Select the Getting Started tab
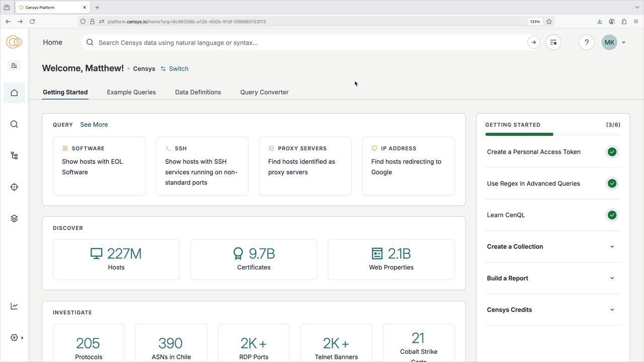 [x=65, y=92]
